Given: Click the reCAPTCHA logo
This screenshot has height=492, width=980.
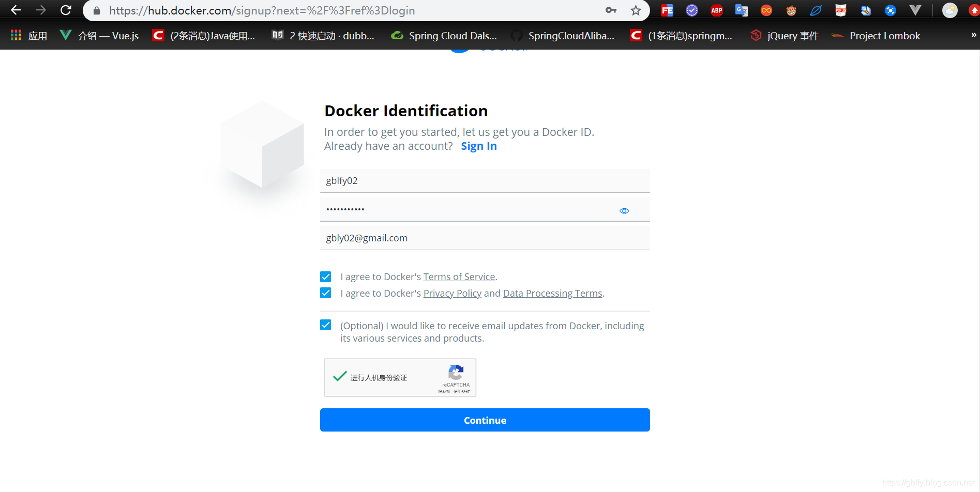Looking at the screenshot, I should point(456,372).
